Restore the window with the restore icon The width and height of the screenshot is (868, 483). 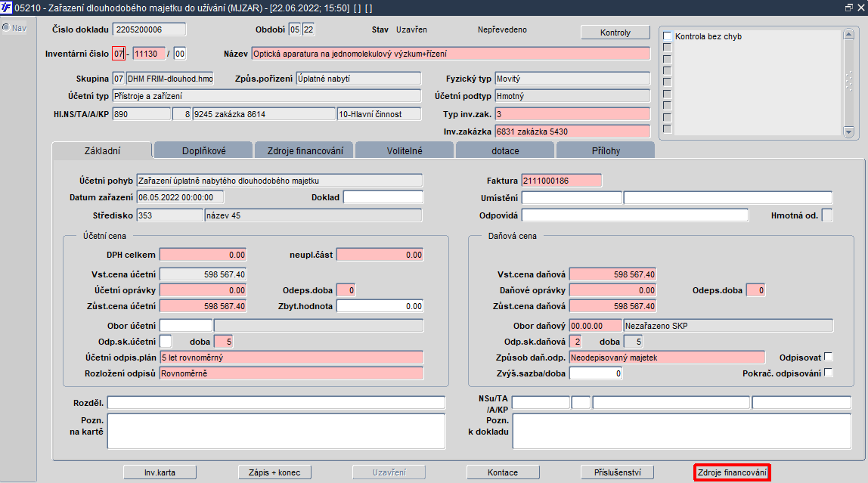click(848, 8)
